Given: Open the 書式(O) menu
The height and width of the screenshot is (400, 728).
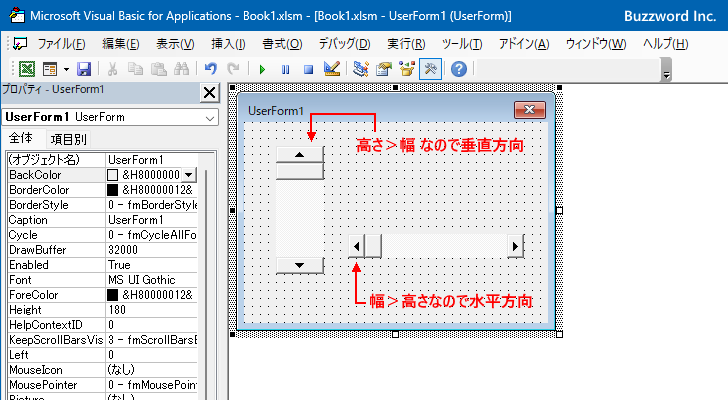Looking at the screenshot, I should (282, 44).
